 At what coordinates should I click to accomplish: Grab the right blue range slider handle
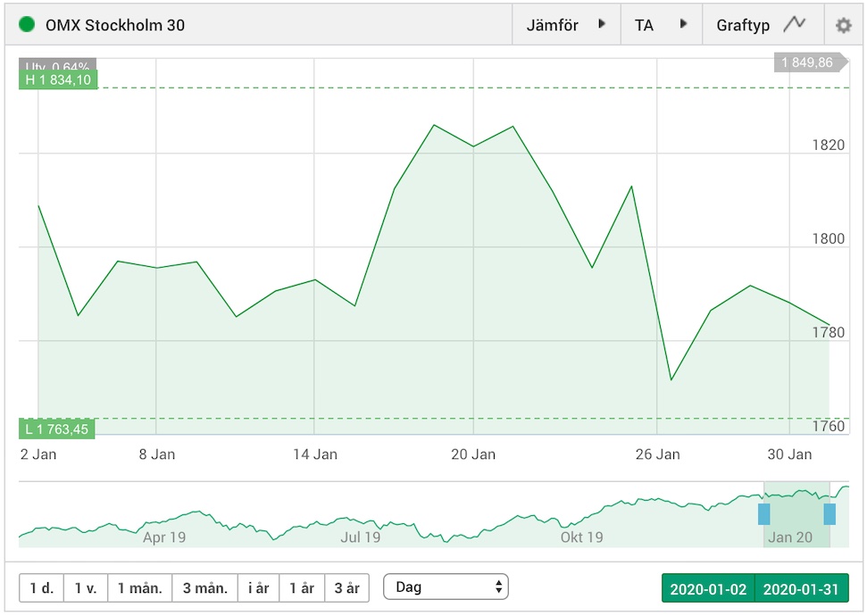pyautogui.click(x=829, y=513)
